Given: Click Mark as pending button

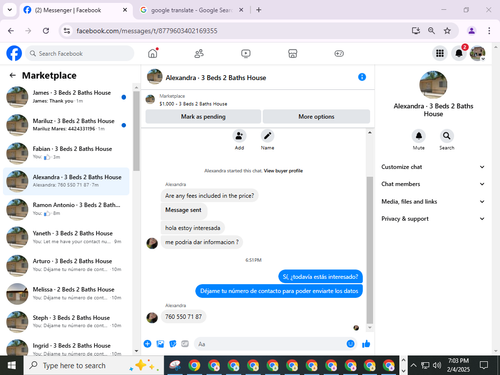Looking at the screenshot, I should (203, 116).
